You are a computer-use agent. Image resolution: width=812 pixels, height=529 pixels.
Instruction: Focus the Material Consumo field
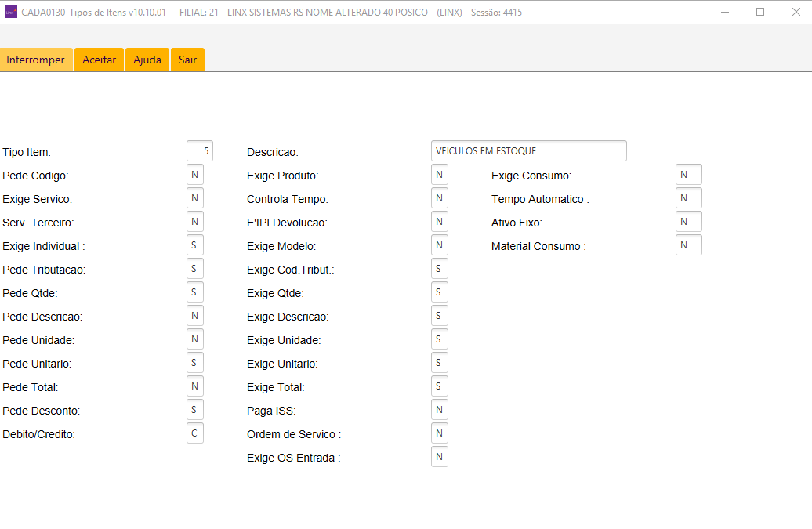click(x=688, y=245)
